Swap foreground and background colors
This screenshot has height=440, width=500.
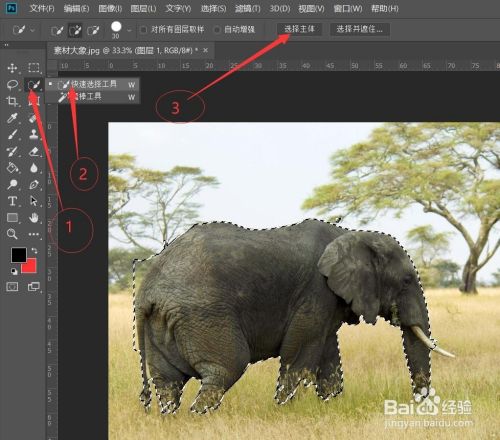[34, 250]
